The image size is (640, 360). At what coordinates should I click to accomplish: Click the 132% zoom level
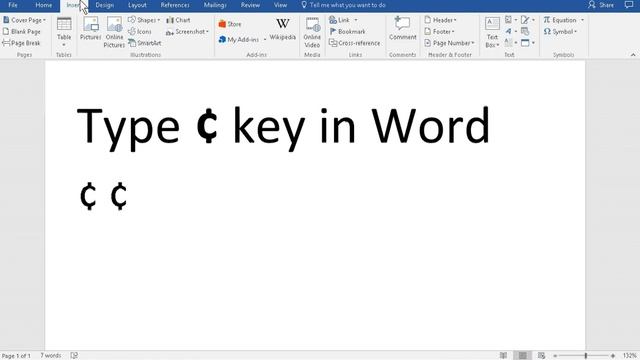pos(630,356)
